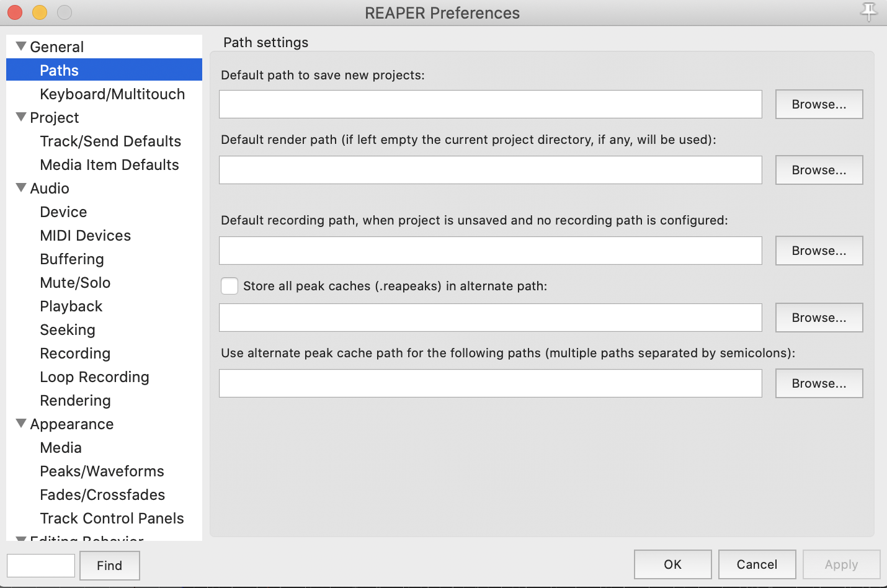Focus the preferences search field
Image resolution: width=887 pixels, height=588 pixels.
coord(41,566)
